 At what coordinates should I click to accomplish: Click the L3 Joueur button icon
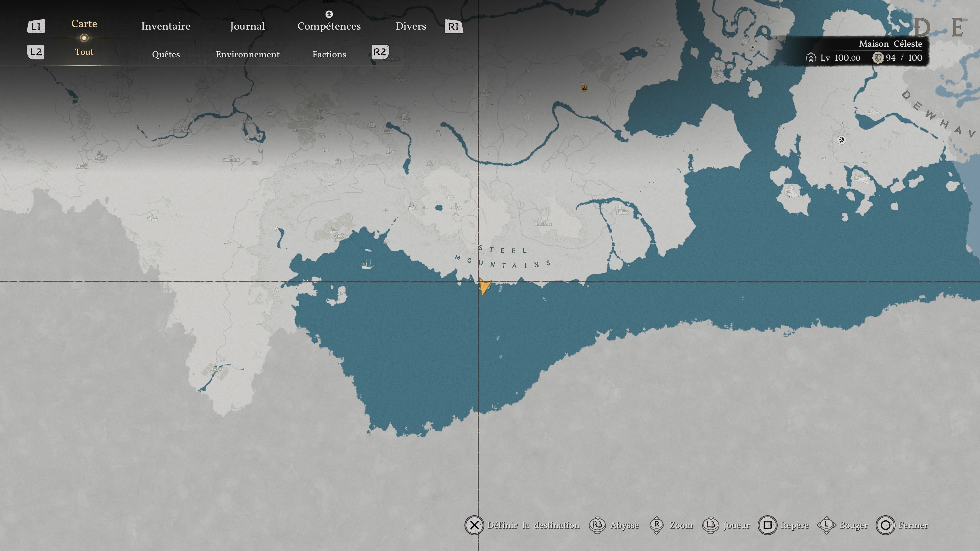tap(710, 525)
